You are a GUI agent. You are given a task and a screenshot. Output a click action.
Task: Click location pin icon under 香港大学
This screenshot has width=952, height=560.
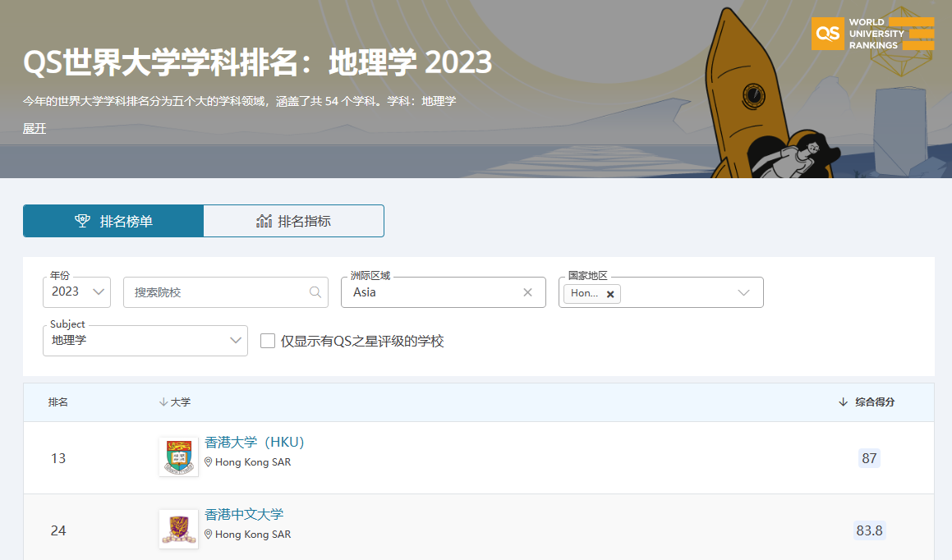point(209,462)
